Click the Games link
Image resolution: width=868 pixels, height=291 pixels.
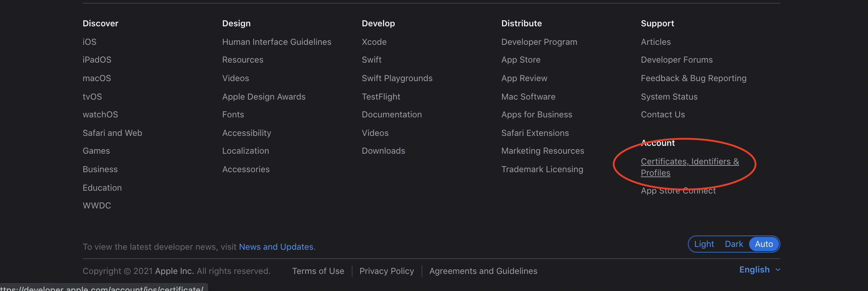point(96,151)
